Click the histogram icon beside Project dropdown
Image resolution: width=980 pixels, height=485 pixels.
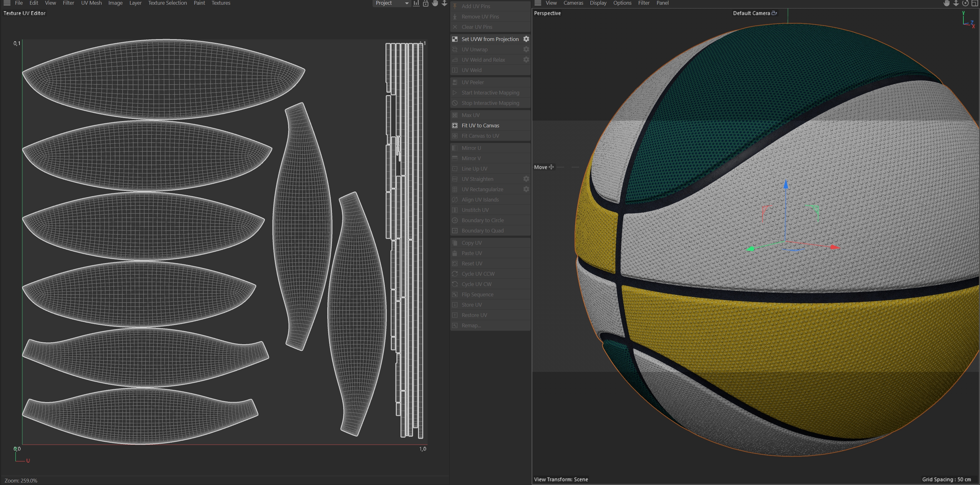416,3
